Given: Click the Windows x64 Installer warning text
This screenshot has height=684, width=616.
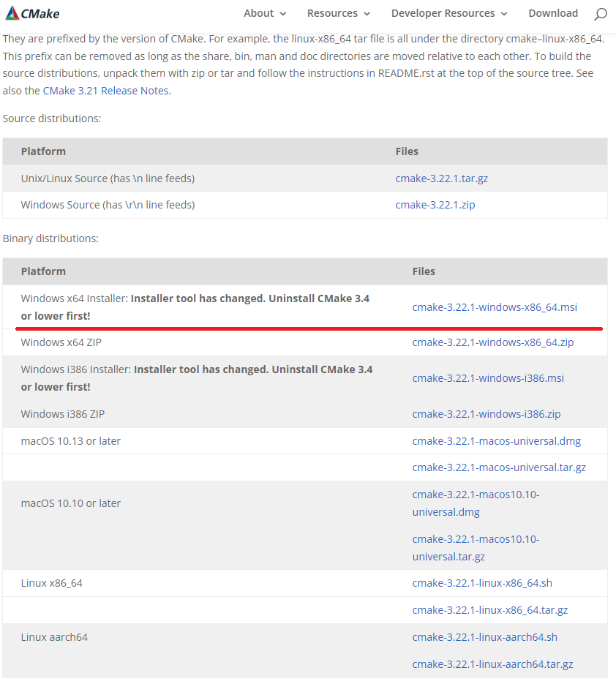Looking at the screenshot, I should pyautogui.click(x=195, y=307).
